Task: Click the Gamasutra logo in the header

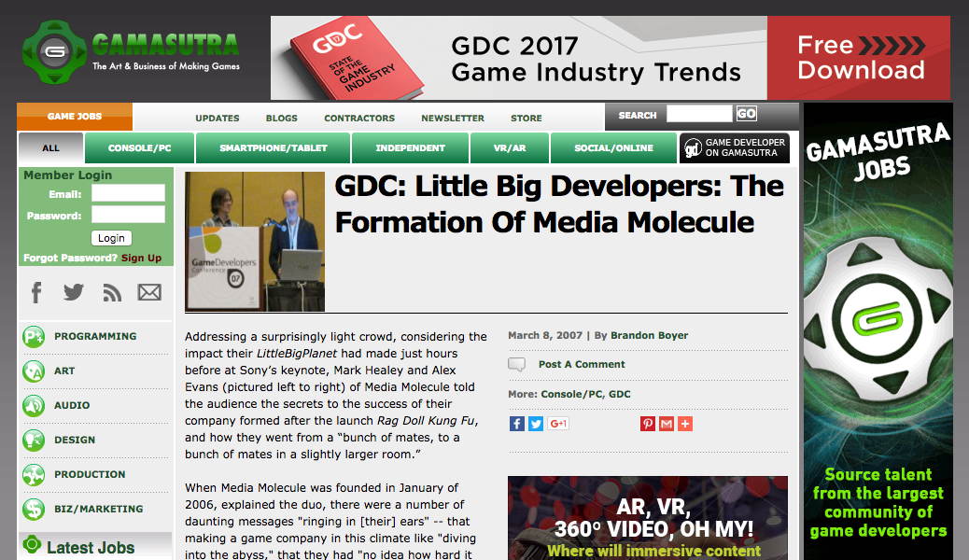Action: (x=131, y=52)
